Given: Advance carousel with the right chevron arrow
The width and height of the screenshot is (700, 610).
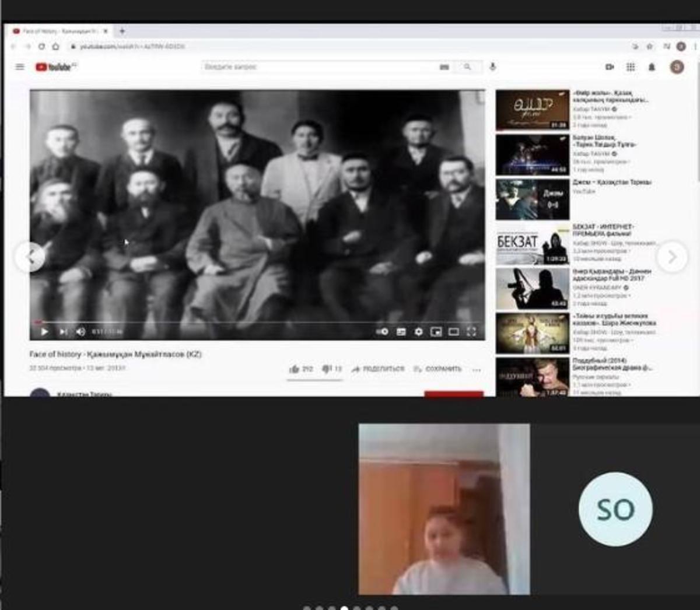Looking at the screenshot, I should (671, 257).
